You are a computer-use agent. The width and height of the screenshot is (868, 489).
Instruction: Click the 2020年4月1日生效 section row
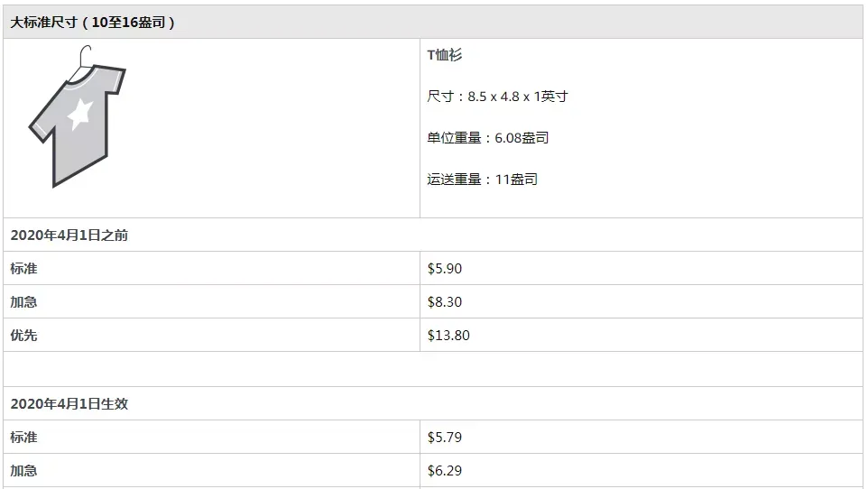click(433, 403)
